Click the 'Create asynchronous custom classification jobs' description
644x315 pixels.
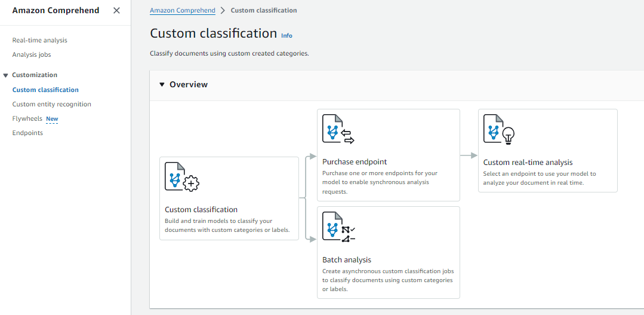(388, 280)
